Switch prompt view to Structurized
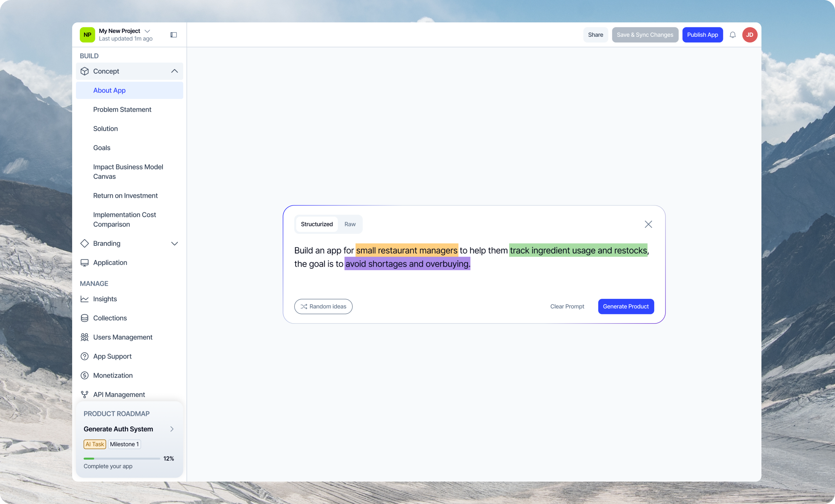 (317, 224)
